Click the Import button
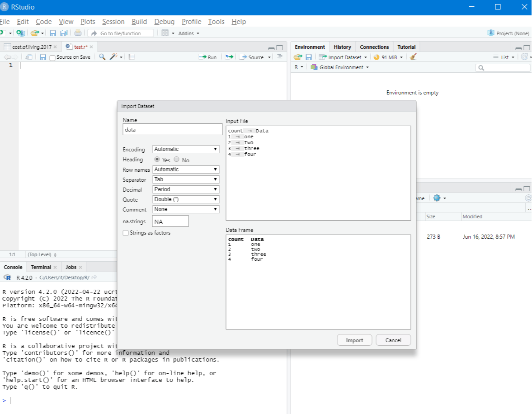The width and height of the screenshot is (532, 414). click(354, 340)
